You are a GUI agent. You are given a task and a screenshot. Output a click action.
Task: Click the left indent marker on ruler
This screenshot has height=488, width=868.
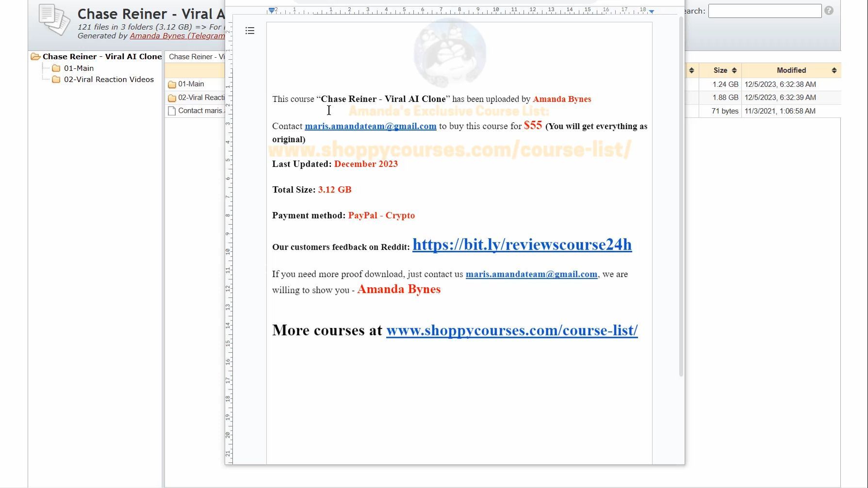pyautogui.click(x=272, y=10)
